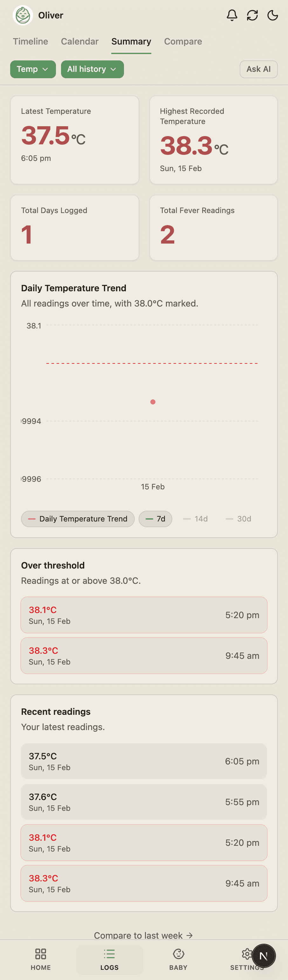Switch to the Calendar tab
The image size is (288, 980).
pos(79,41)
